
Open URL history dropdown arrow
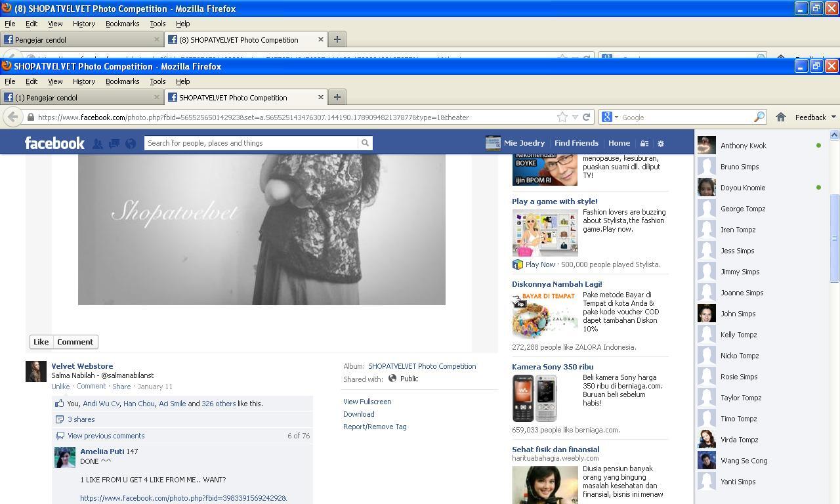click(x=575, y=117)
